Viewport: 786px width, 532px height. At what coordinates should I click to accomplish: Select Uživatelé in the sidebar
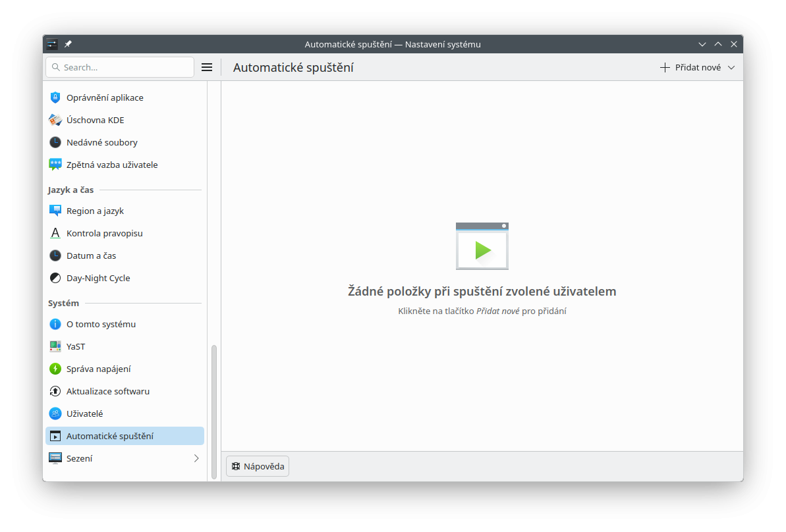[84, 413]
